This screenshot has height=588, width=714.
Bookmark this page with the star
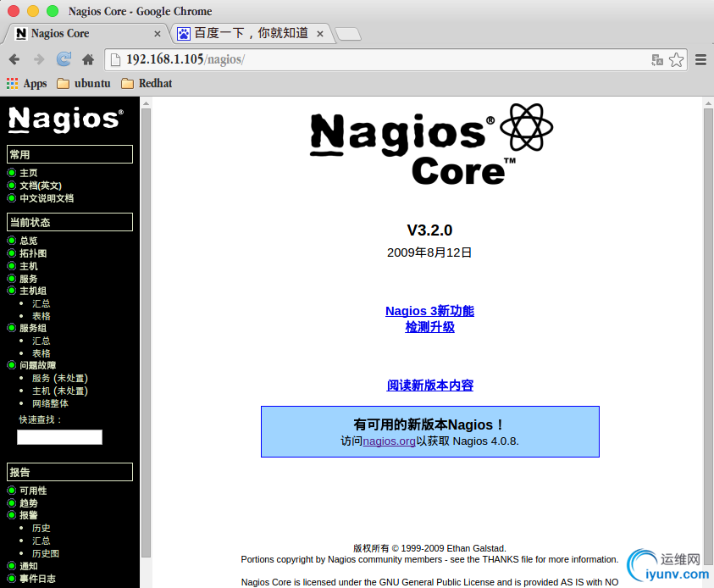tap(676, 59)
